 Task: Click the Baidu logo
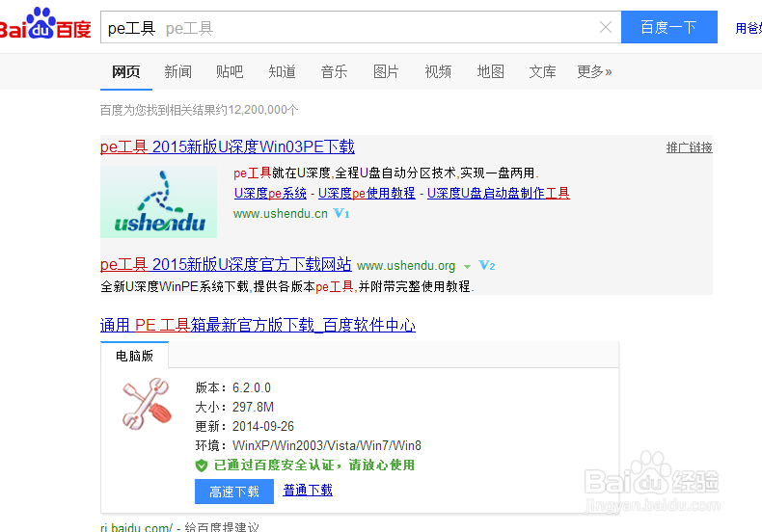click(44, 23)
